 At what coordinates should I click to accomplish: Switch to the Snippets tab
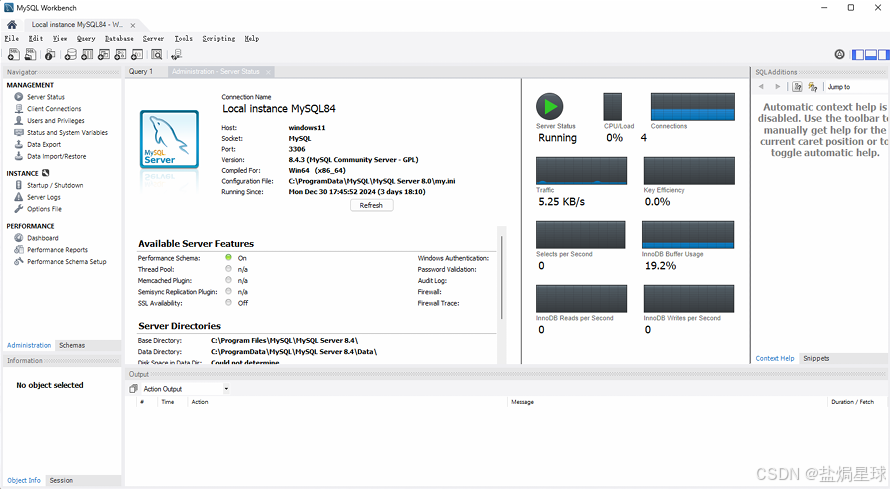[816, 359]
